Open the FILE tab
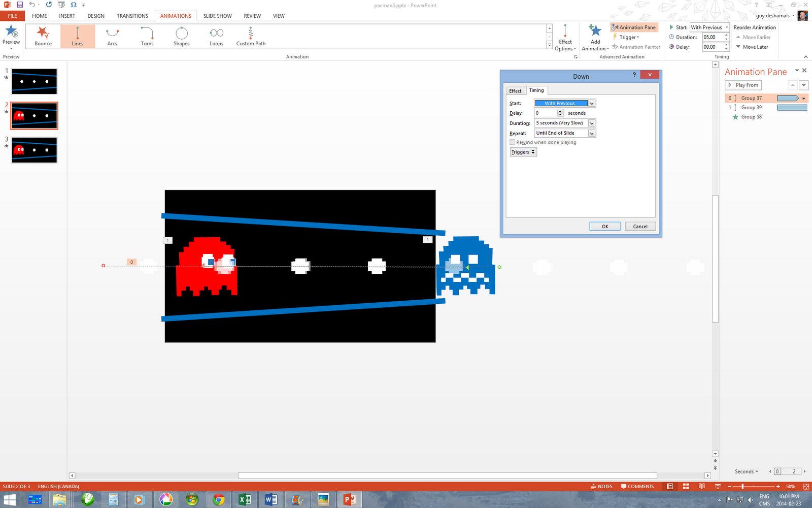The height and width of the screenshot is (508, 812). (x=12, y=16)
